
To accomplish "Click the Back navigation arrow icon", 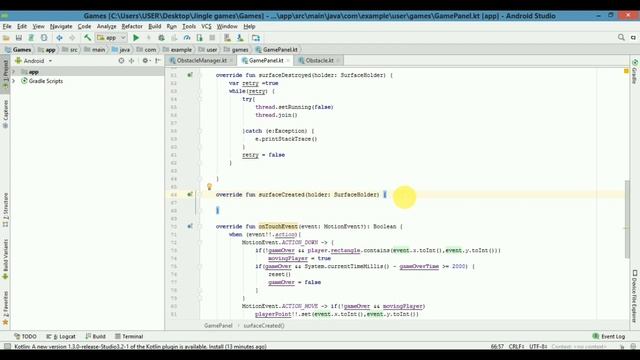I will tap(60, 38).
